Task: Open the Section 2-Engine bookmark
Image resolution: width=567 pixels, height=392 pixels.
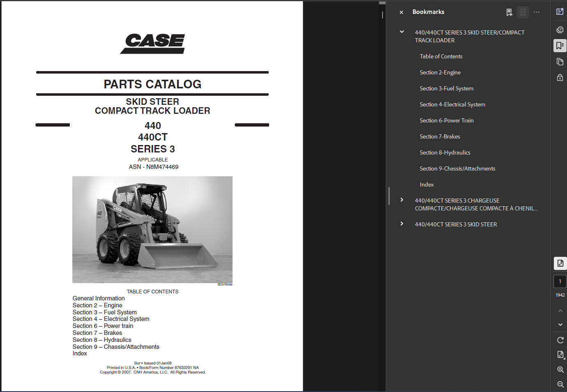Action: [440, 72]
